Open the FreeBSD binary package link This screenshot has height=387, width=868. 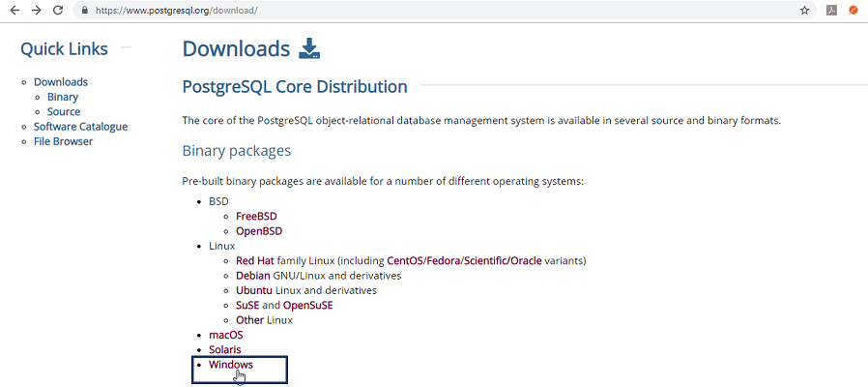click(256, 216)
